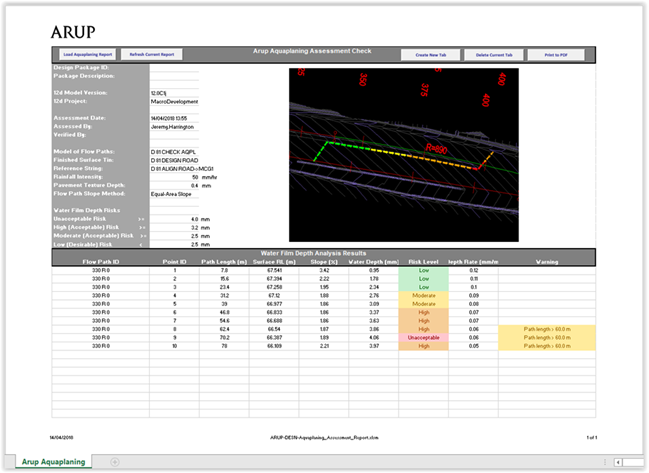Select the Equal-Area Slope method cell
Viewport: 649px width, 473px height.
(174, 194)
